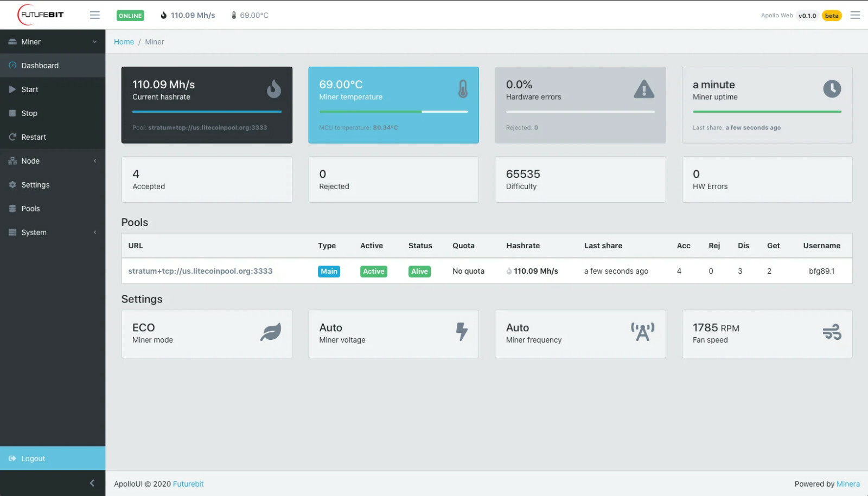Click the database icon next to Pools
This screenshot has width=868, height=496.
(x=12, y=209)
